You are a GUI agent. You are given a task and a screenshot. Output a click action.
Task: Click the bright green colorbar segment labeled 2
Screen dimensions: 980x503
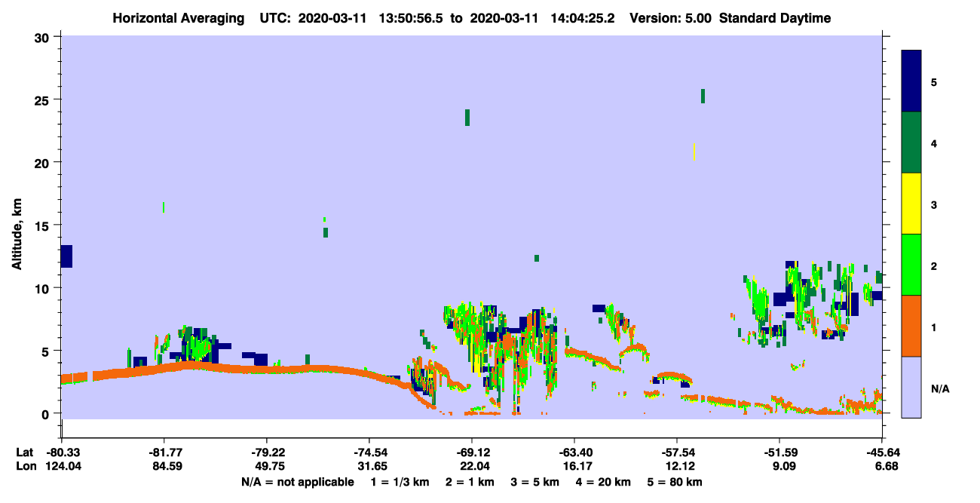click(x=911, y=265)
